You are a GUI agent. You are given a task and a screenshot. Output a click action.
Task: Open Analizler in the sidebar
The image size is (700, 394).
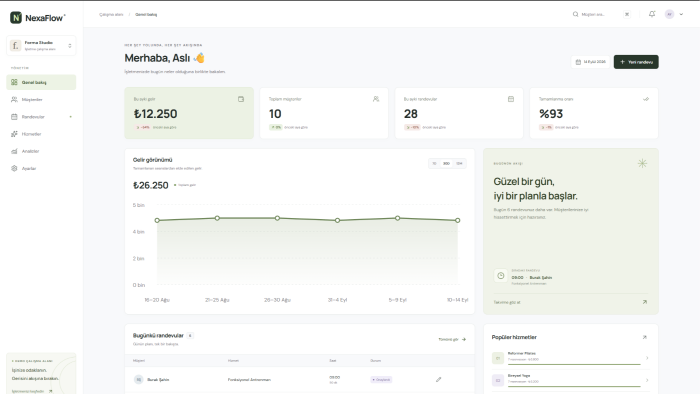click(x=41, y=151)
